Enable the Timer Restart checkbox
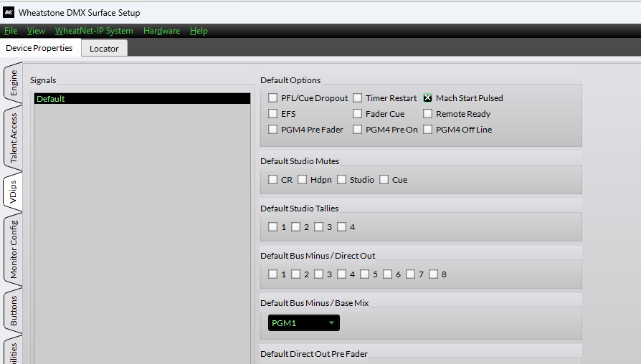This screenshot has height=364, width=641. 357,98
